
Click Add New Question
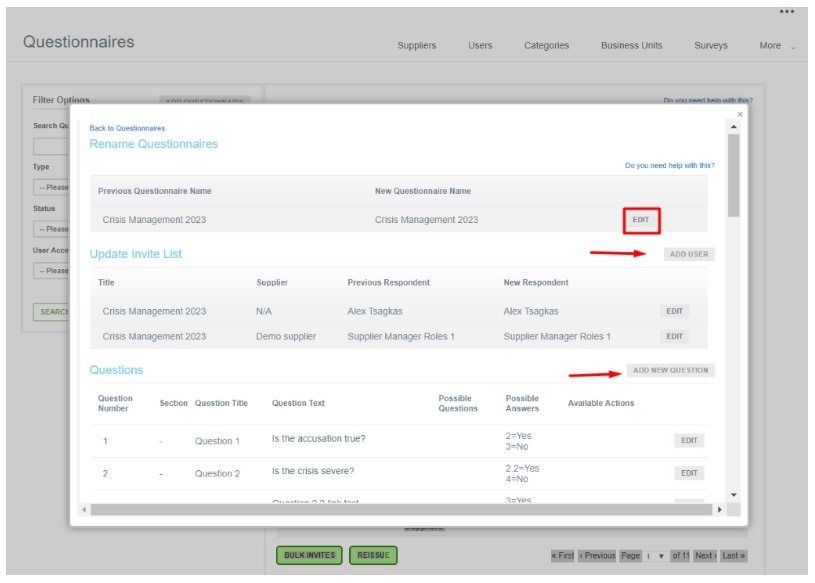point(670,371)
